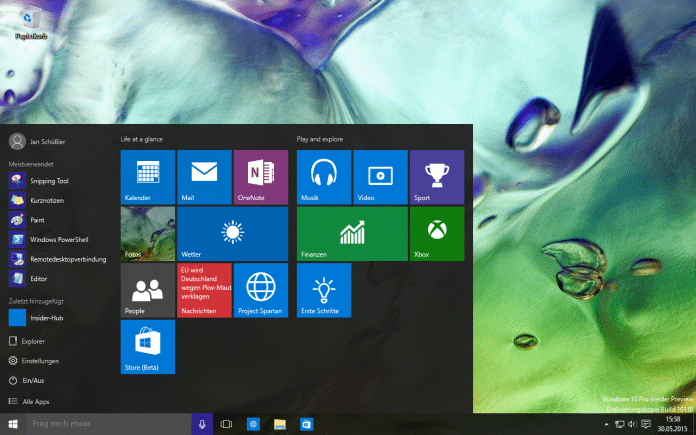Read the Nachrichten Pkw-Maut news tile
This screenshot has height=435, width=696.
coord(204,290)
